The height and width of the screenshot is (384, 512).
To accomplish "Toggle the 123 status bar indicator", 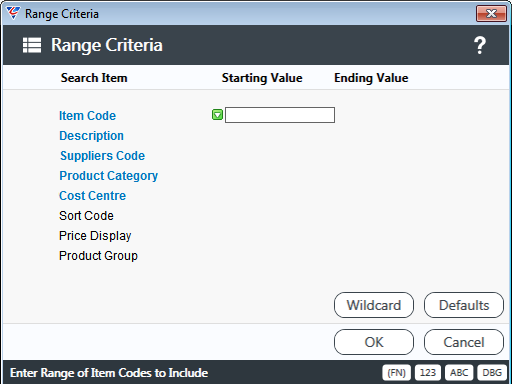I will [428, 372].
